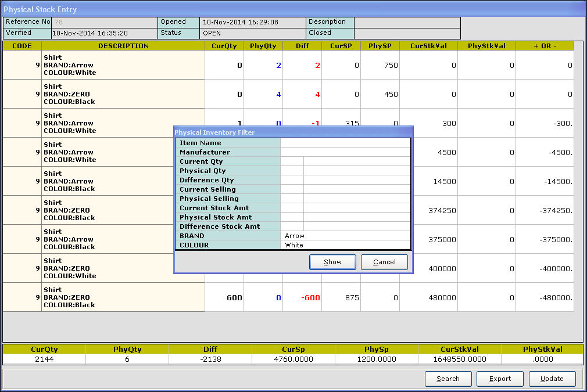The height and width of the screenshot is (392, 587).
Task: Cancel the Physical Inventory Filter dialog
Action: [384, 262]
